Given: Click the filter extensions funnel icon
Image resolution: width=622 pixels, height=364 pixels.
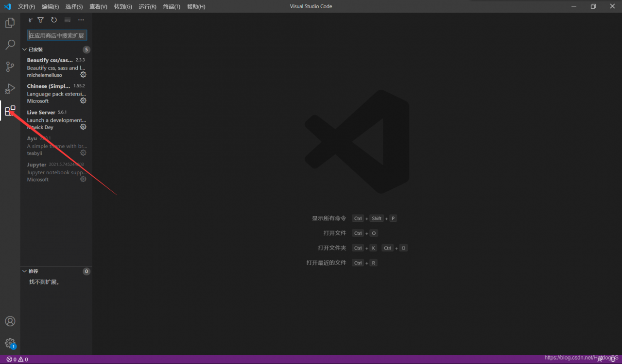Looking at the screenshot, I should 41,20.
